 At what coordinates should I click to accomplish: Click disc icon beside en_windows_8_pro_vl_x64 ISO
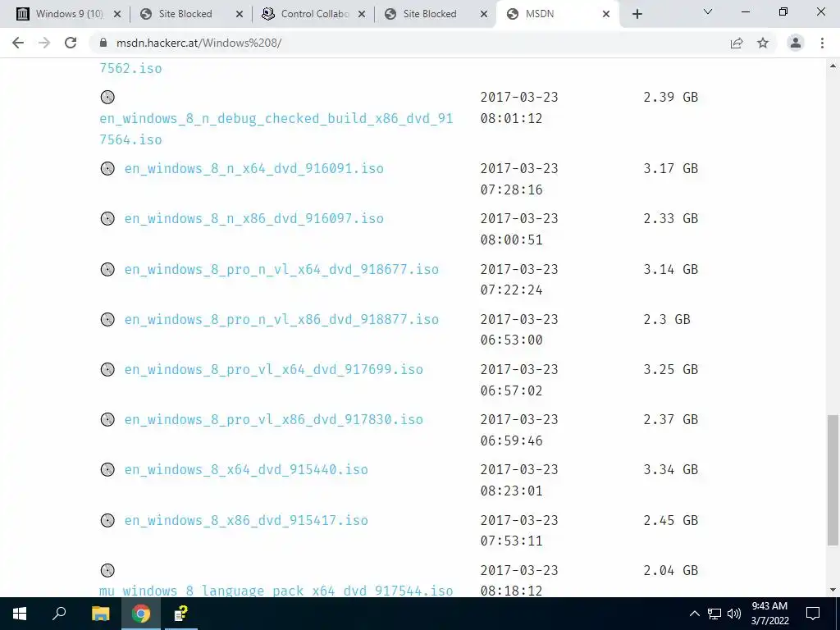(107, 370)
